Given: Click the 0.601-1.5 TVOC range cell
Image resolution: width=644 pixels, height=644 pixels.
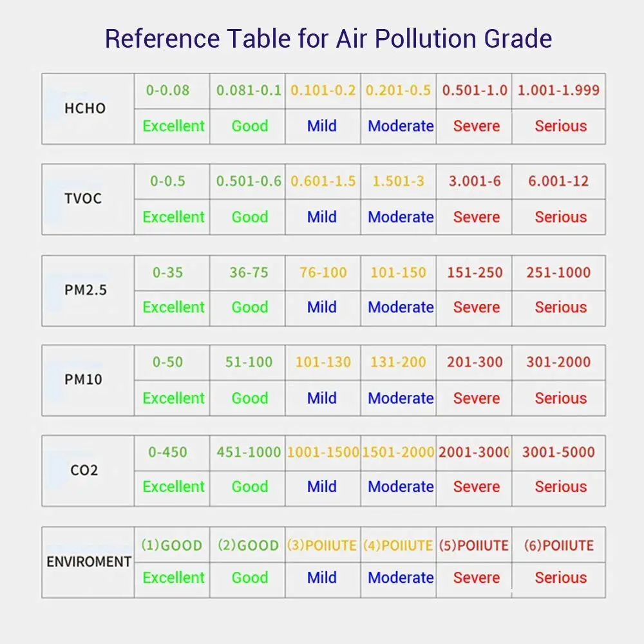Looking at the screenshot, I should click(323, 182).
